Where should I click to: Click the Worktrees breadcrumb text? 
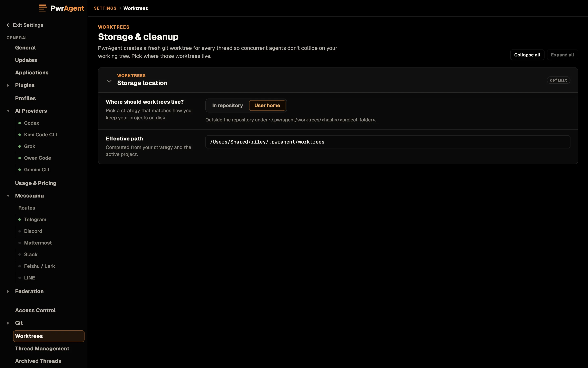[x=136, y=8]
